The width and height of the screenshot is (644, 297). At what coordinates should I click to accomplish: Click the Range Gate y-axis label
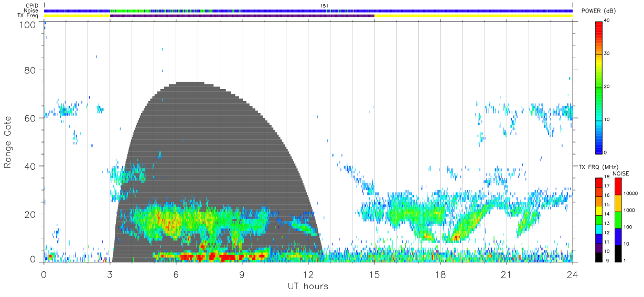(8, 142)
